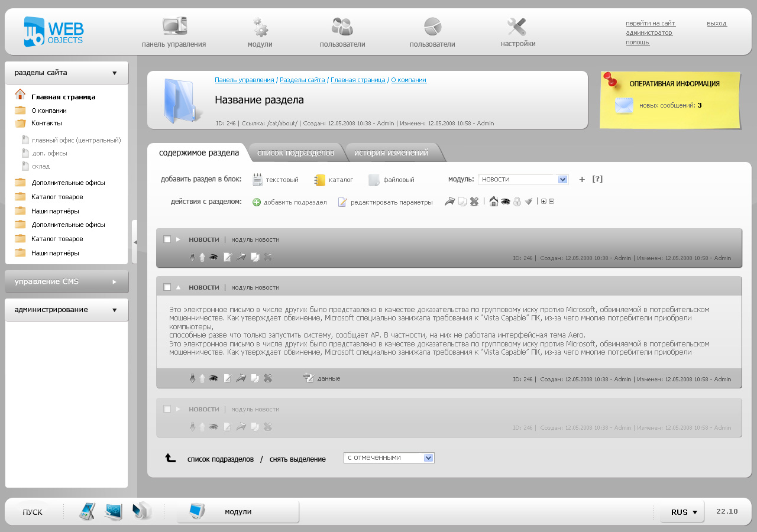The image size is (757, 532).
Task: Open the модули icon in the top navigation
Action: [258, 26]
